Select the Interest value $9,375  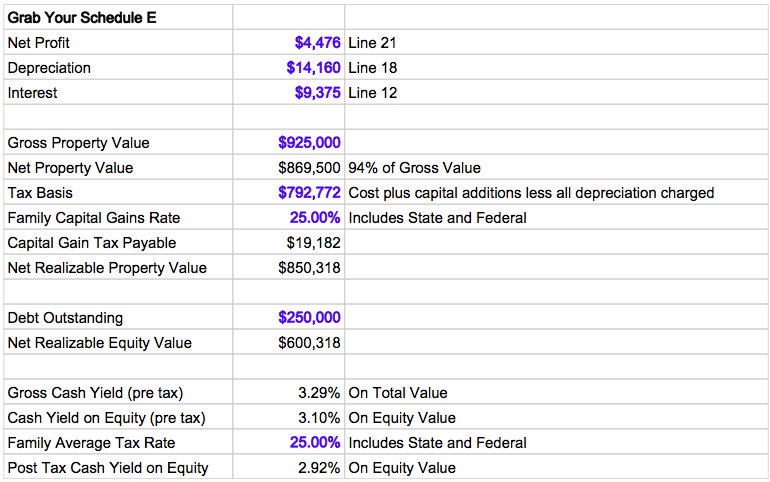click(318, 93)
